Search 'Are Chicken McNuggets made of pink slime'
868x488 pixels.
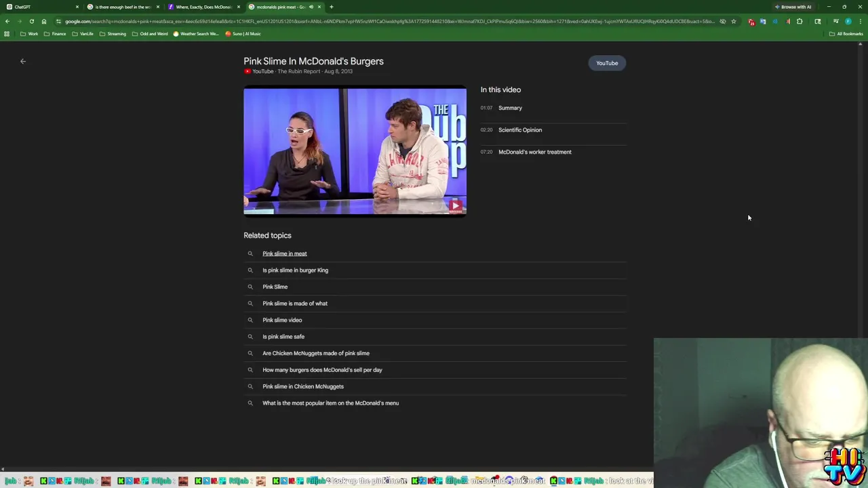point(315,353)
